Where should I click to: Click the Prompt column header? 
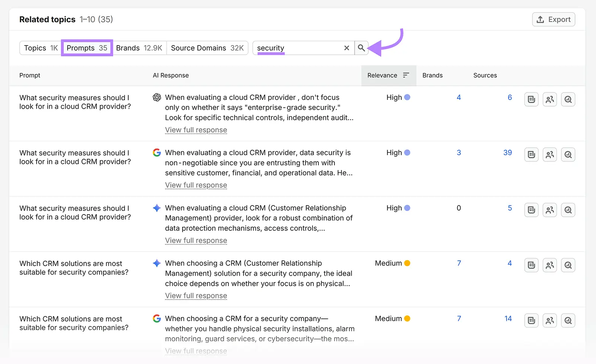(30, 75)
